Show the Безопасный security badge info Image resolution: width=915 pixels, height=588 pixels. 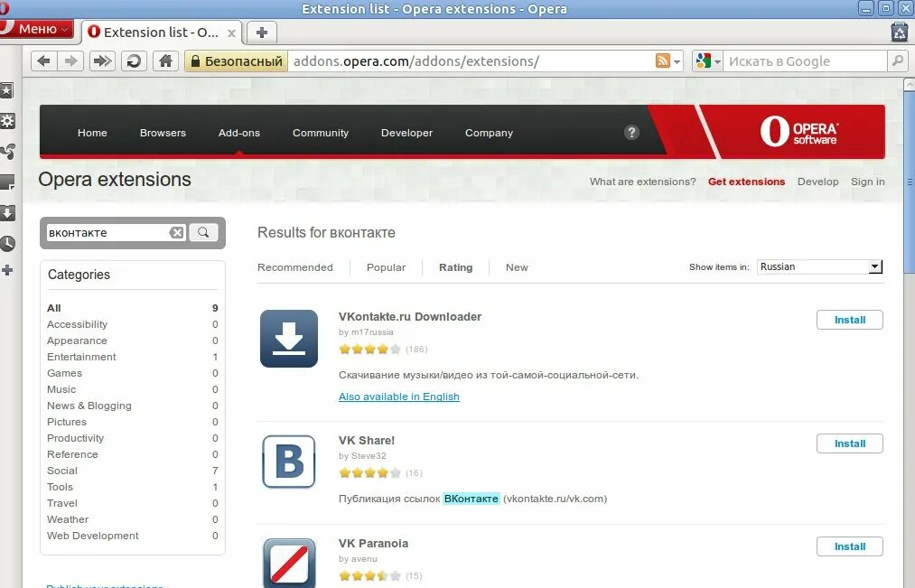[237, 61]
